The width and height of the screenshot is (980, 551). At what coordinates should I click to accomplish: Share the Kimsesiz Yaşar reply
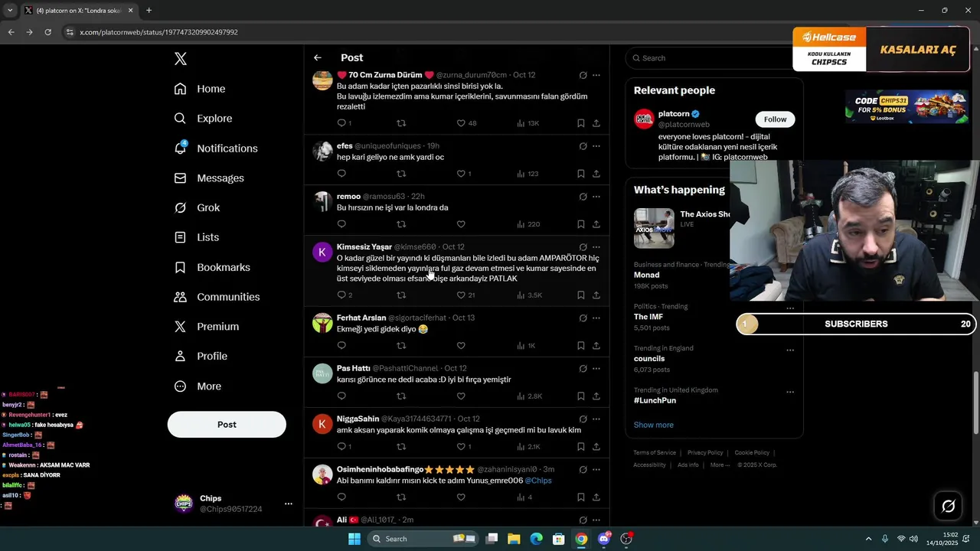pyautogui.click(x=596, y=295)
